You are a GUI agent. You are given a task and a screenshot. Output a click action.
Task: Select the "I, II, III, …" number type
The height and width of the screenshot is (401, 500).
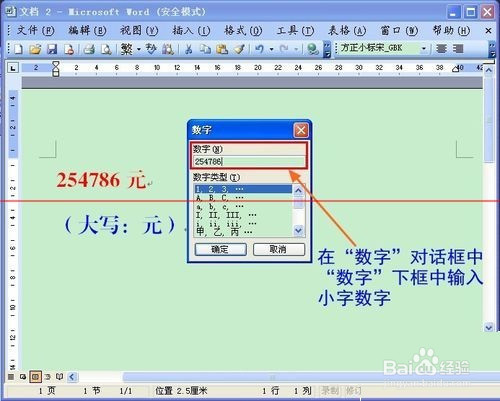[243, 215]
